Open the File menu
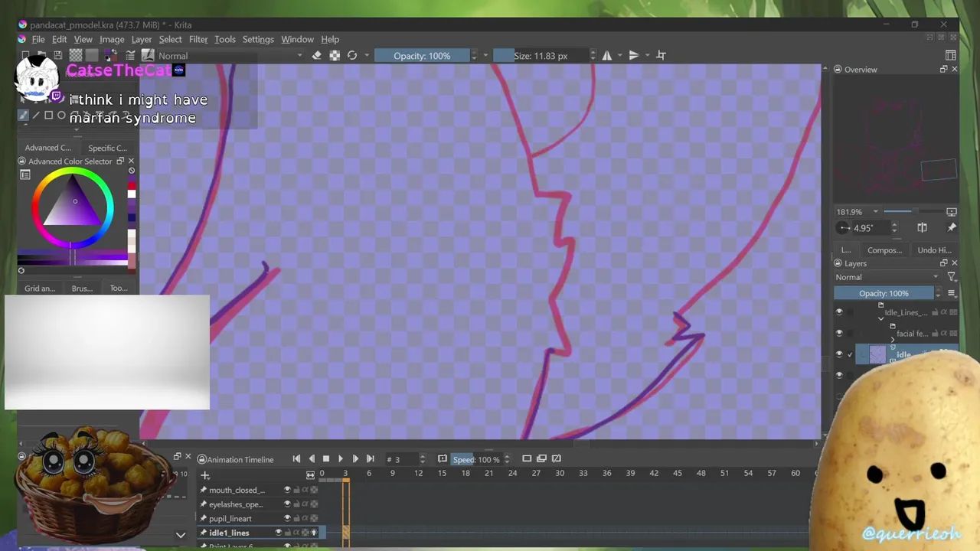 [x=38, y=39]
